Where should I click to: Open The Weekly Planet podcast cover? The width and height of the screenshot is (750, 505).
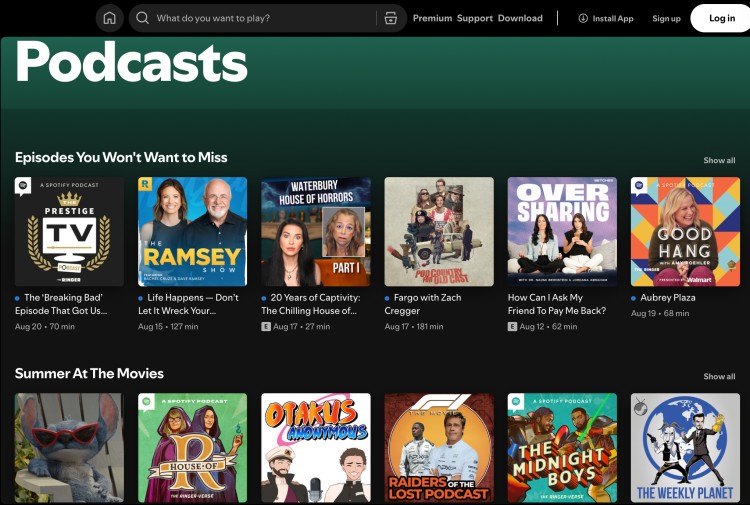(x=685, y=448)
